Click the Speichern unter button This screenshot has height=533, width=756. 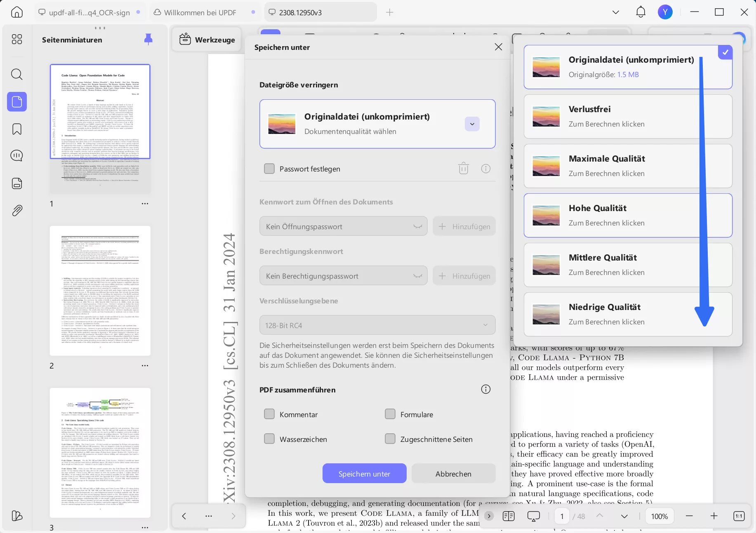[x=365, y=473]
